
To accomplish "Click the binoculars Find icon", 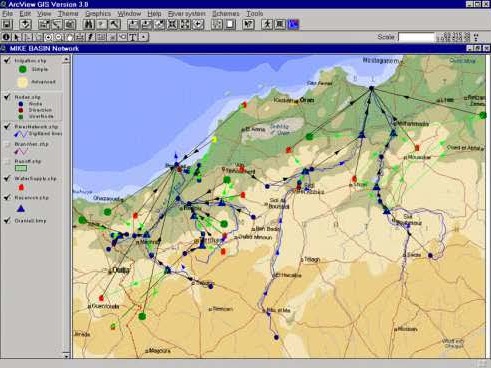I will [x=88, y=24].
